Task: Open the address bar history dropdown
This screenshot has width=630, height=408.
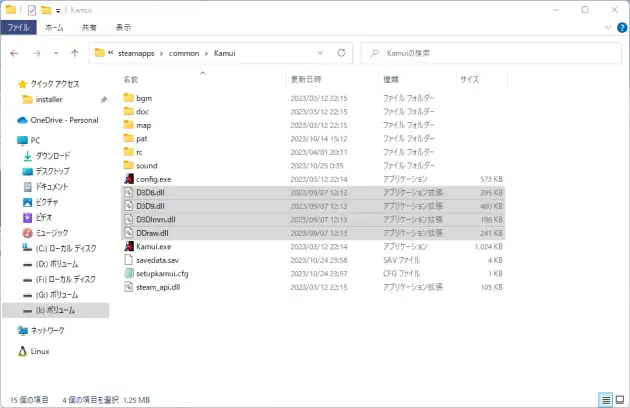Action: (323, 53)
